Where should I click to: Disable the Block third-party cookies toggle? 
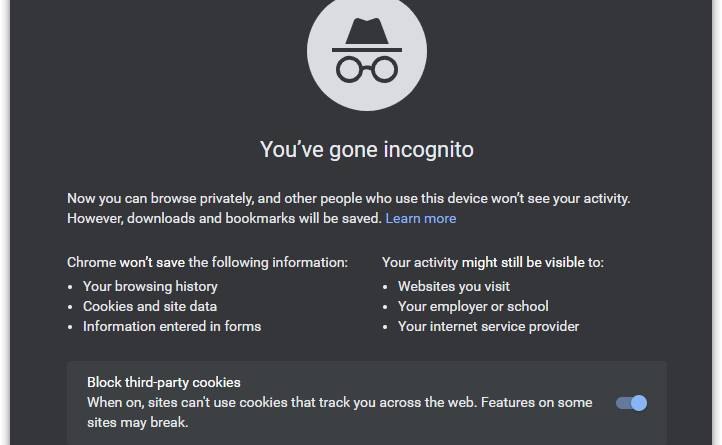(x=632, y=403)
